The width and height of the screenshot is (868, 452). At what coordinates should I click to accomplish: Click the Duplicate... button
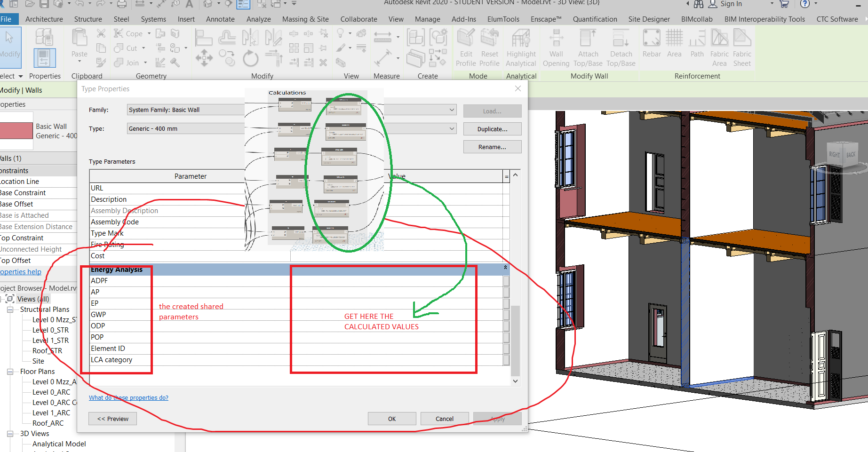(x=492, y=129)
